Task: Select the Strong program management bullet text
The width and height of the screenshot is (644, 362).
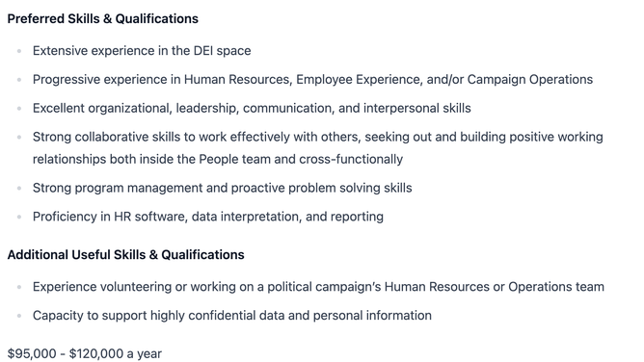Action: pos(222,188)
